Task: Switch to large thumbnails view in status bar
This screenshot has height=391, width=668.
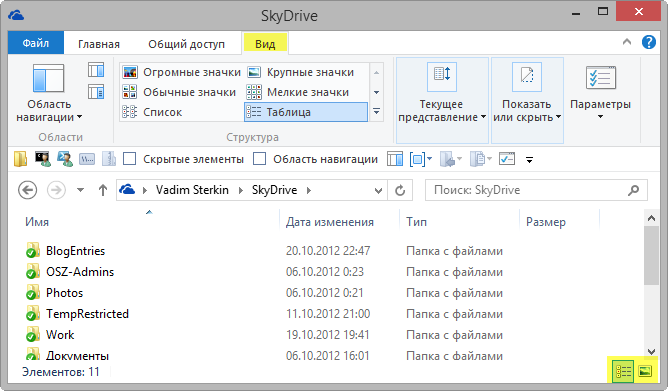Action: click(645, 371)
